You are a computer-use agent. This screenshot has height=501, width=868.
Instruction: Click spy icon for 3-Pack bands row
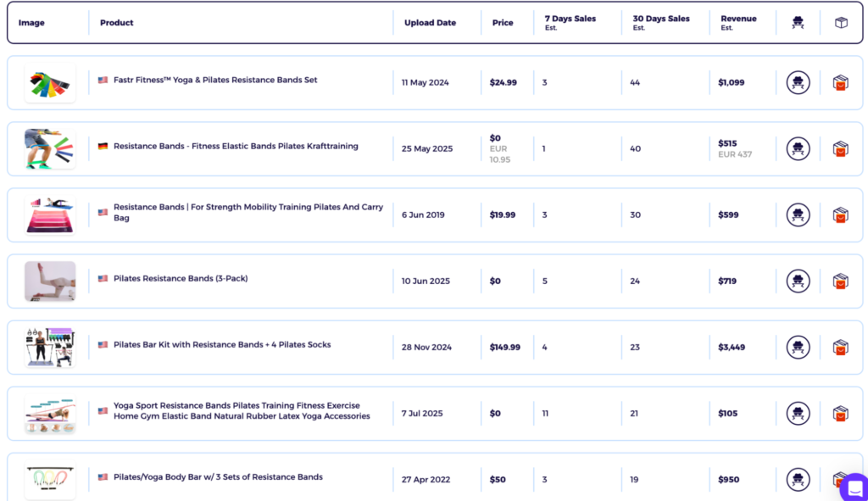798,281
